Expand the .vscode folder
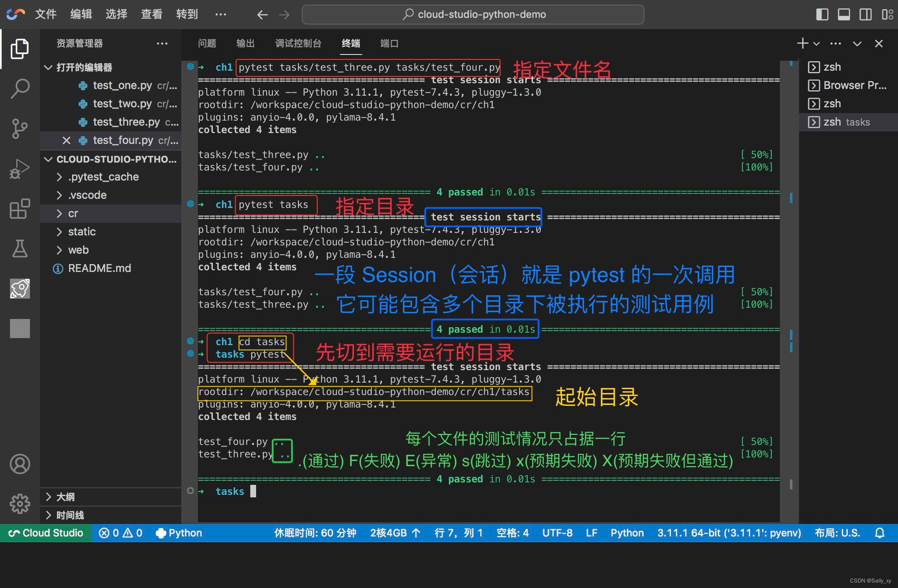The height and width of the screenshot is (588, 898). 111,195
